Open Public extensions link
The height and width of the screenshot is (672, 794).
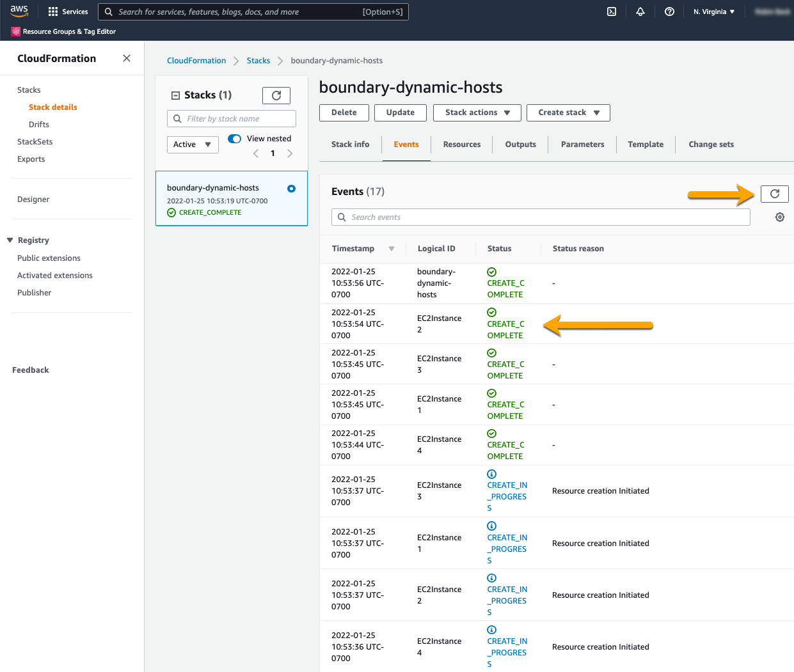pyautogui.click(x=49, y=258)
